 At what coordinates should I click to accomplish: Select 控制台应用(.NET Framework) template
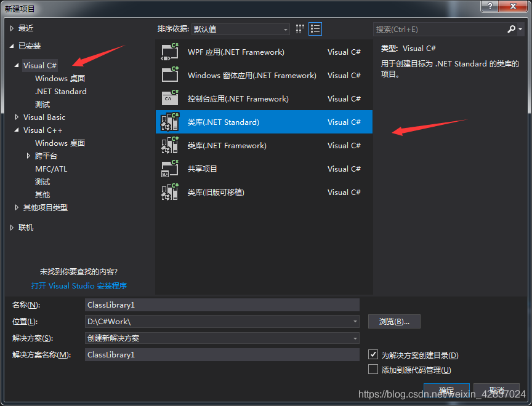(x=264, y=98)
